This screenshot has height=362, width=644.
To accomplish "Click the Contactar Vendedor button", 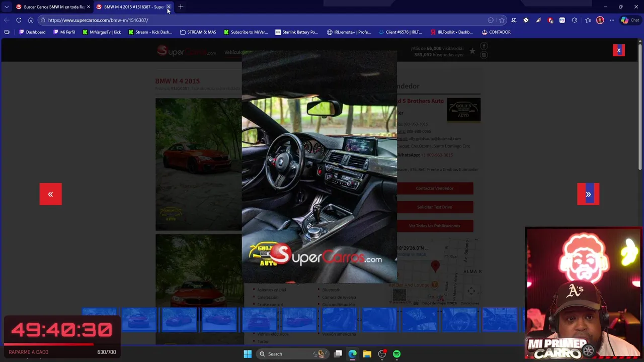I will pyautogui.click(x=435, y=189).
